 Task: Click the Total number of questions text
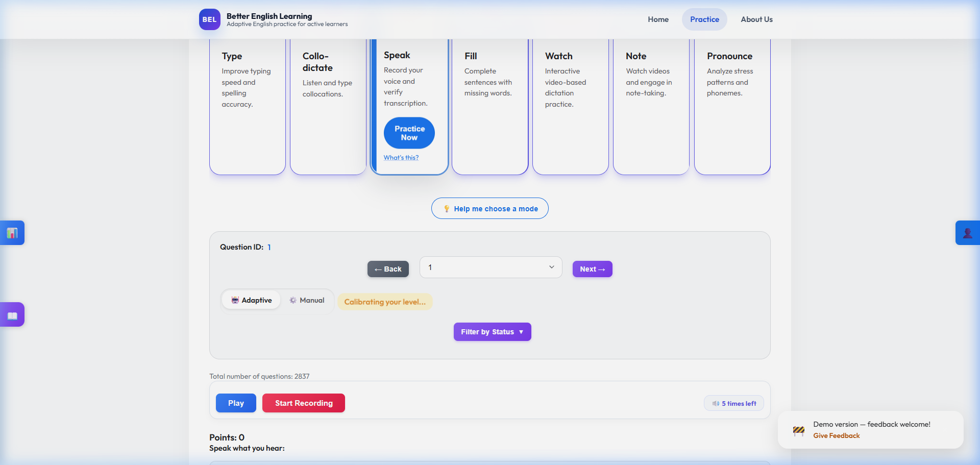coord(259,376)
